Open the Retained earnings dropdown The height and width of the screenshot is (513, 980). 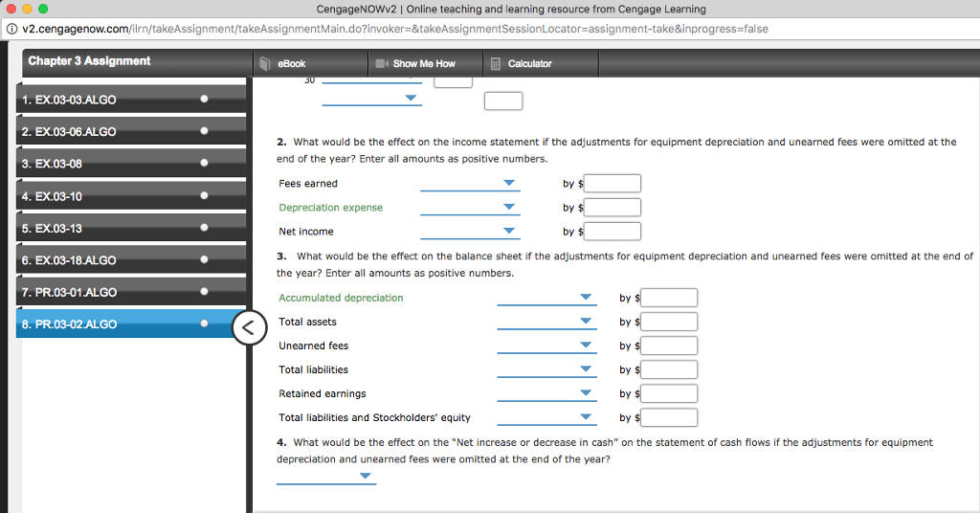pyautogui.click(x=546, y=393)
